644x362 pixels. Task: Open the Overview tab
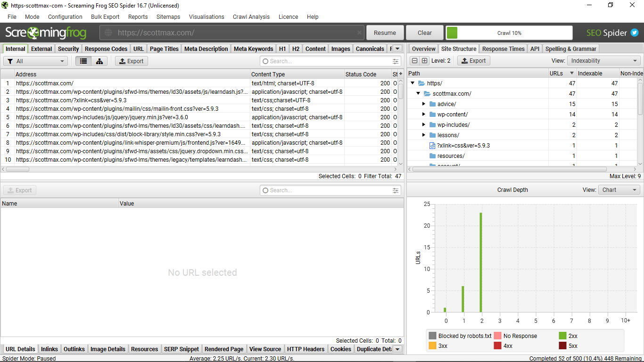click(423, 49)
